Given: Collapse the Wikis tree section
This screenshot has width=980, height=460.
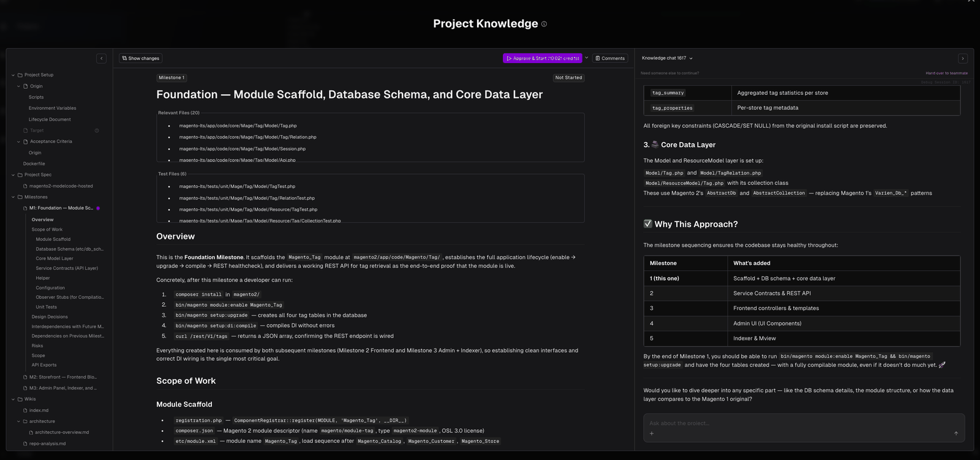Looking at the screenshot, I should tap(13, 399).
